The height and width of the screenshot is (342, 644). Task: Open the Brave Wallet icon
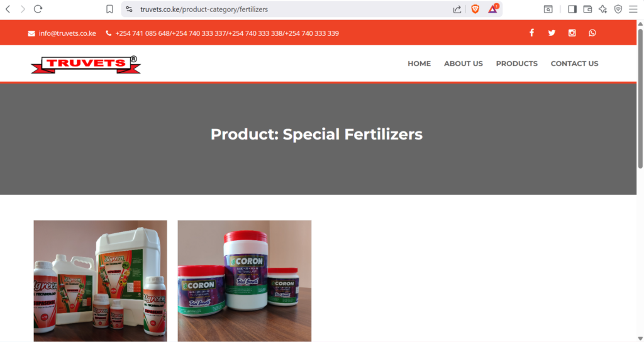587,9
